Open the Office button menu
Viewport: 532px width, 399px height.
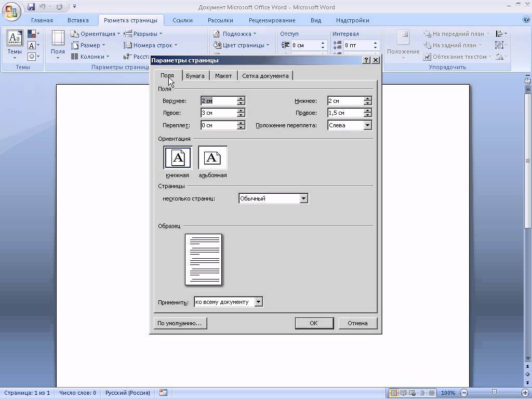(11, 10)
